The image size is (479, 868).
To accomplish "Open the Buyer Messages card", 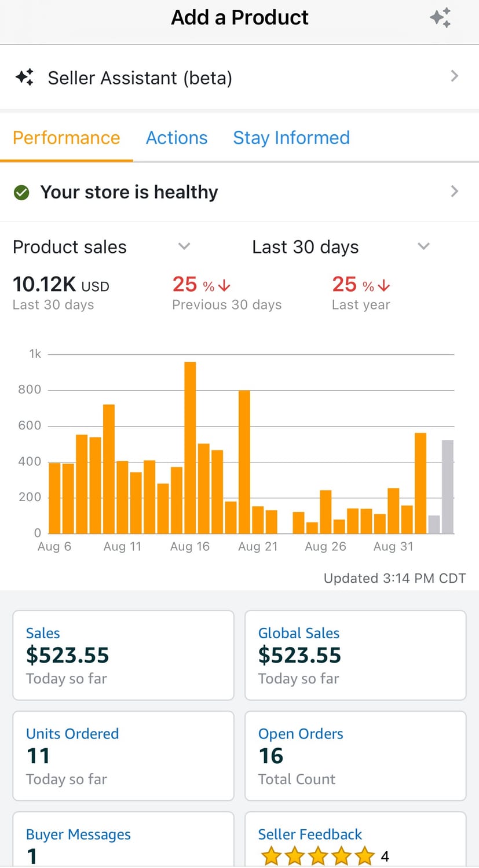I will coord(123,842).
